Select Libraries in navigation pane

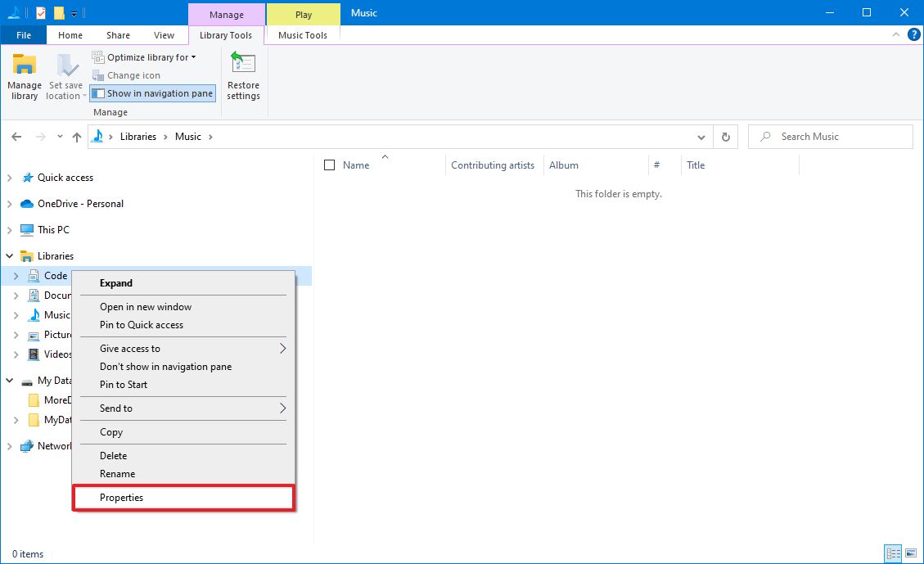tap(56, 255)
